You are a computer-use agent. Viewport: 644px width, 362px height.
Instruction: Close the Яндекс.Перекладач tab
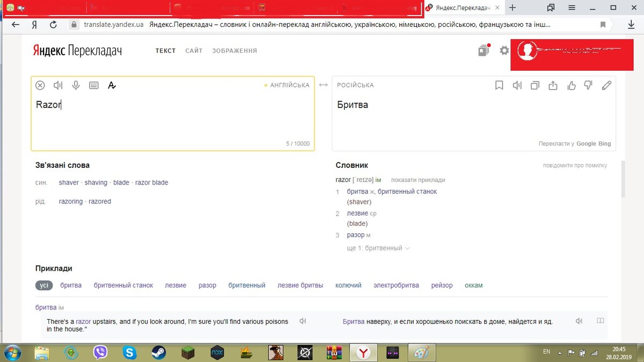[497, 8]
